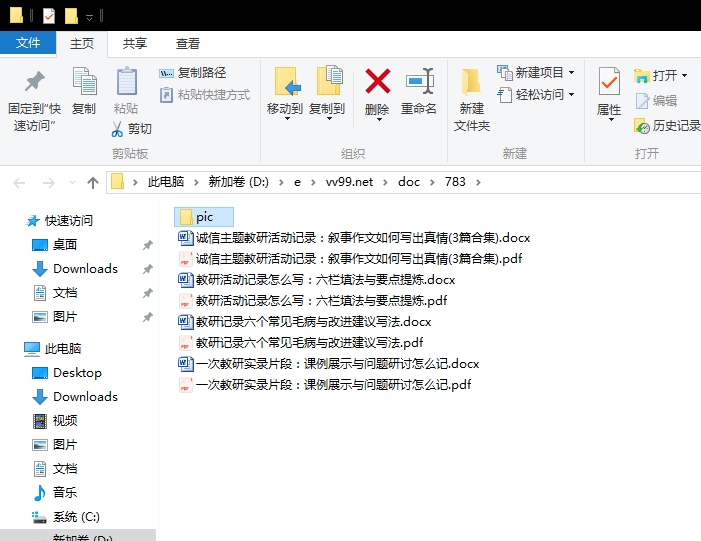Click the pin icon beside 桌面
Image resolution: width=701 pixels, height=541 pixels.
pyautogui.click(x=148, y=245)
